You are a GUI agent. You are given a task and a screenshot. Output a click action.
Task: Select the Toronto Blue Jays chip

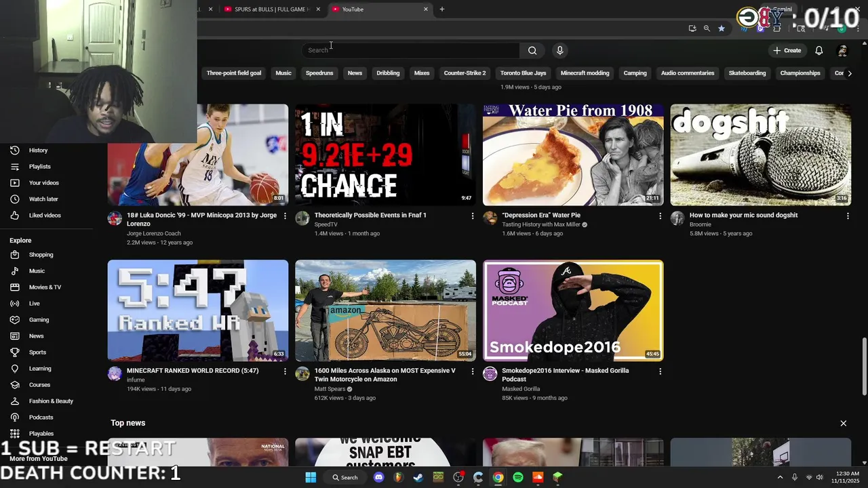[x=523, y=73]
